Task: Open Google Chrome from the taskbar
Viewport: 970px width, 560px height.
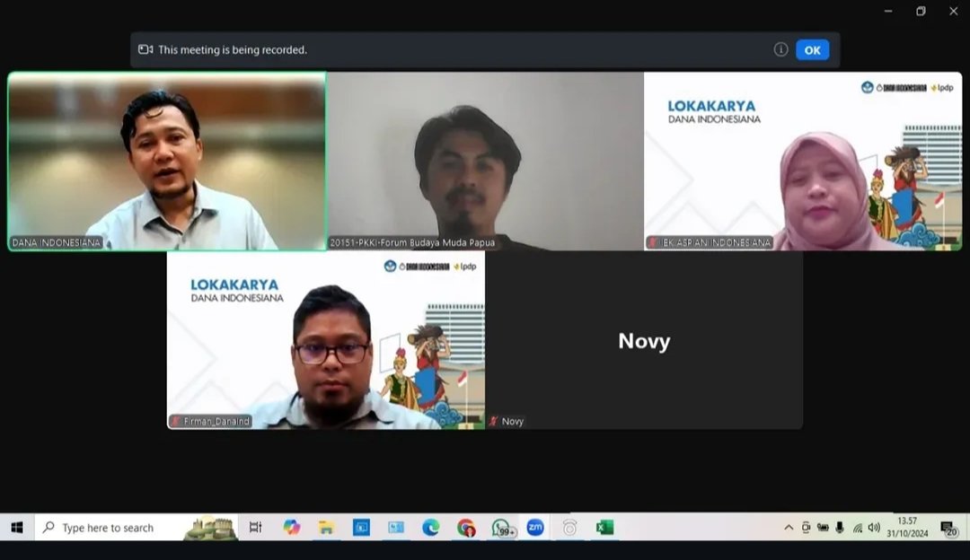Action: click(x=465, y=528)
